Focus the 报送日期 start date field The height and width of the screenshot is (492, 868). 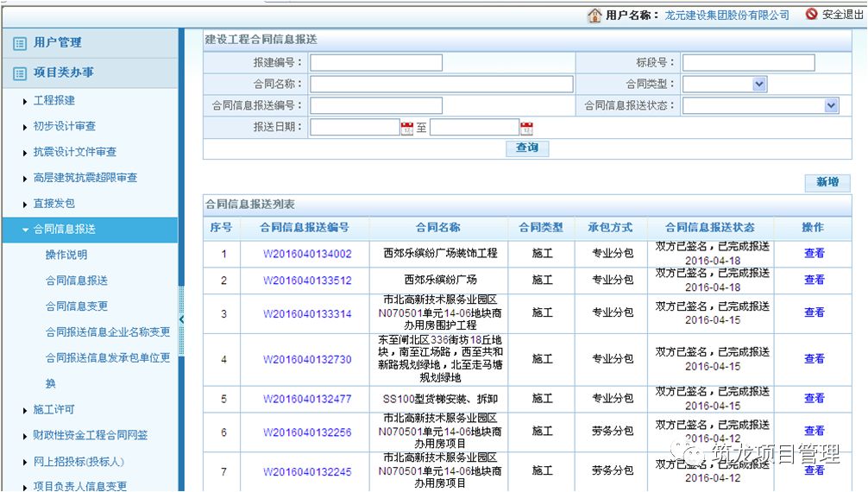[355, 128]
